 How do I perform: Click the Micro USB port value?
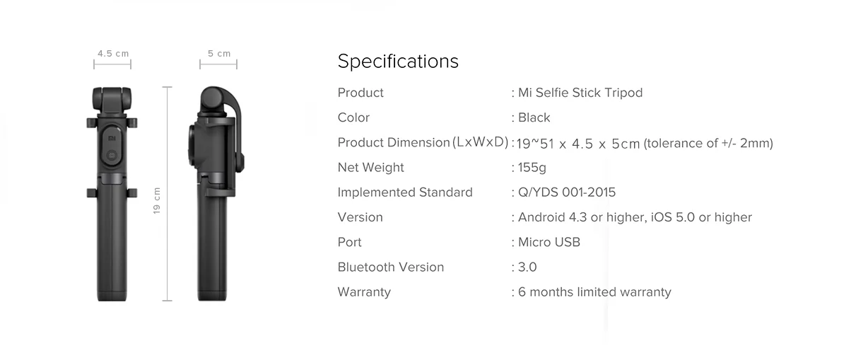(549, 242)
